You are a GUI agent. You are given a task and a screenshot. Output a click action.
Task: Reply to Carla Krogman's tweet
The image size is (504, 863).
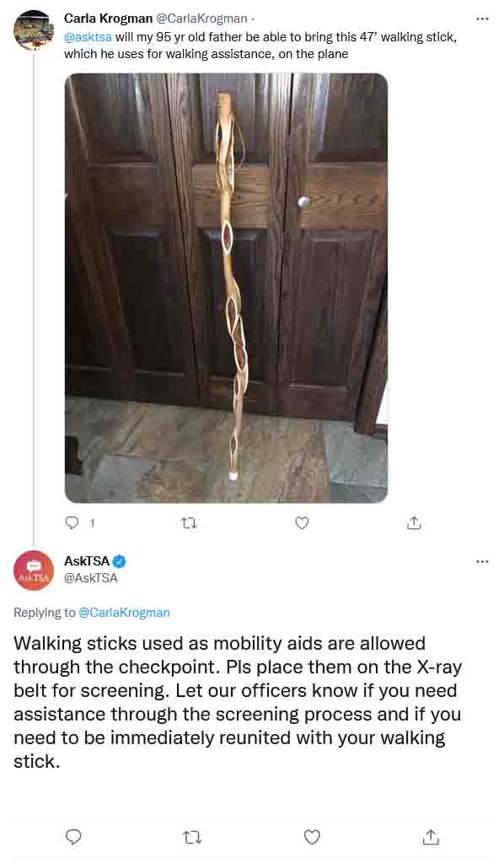tap(72, 523)
